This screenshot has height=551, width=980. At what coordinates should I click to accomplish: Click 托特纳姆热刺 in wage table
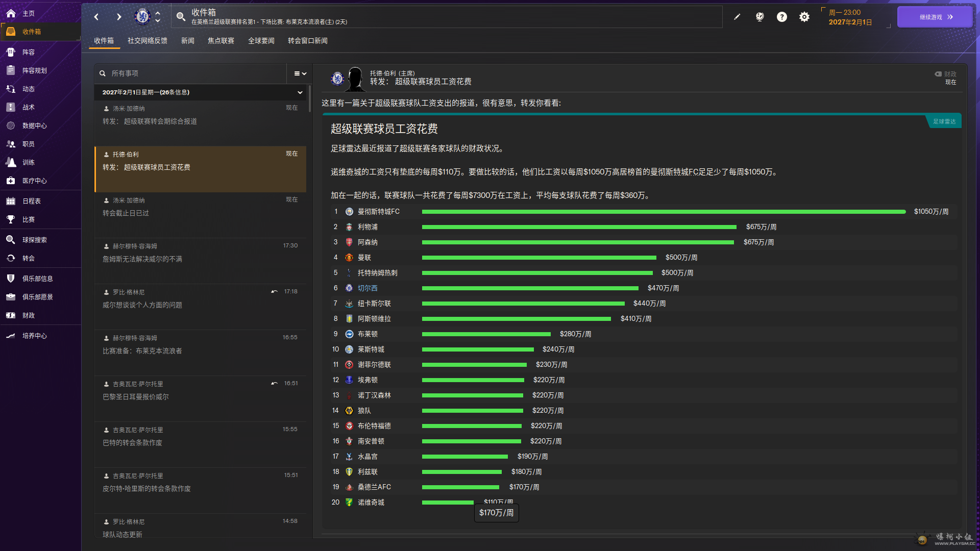378,273
